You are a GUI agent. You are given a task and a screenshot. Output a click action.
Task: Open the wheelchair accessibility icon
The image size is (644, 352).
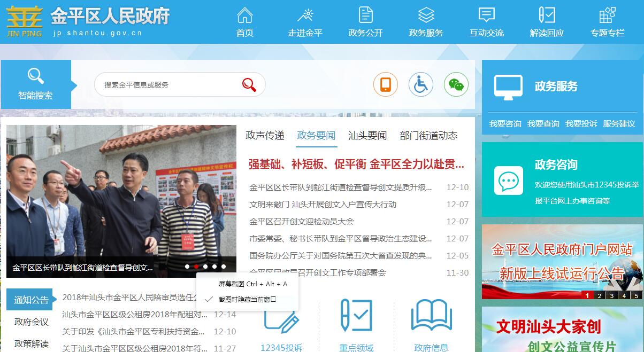(420, 84)
